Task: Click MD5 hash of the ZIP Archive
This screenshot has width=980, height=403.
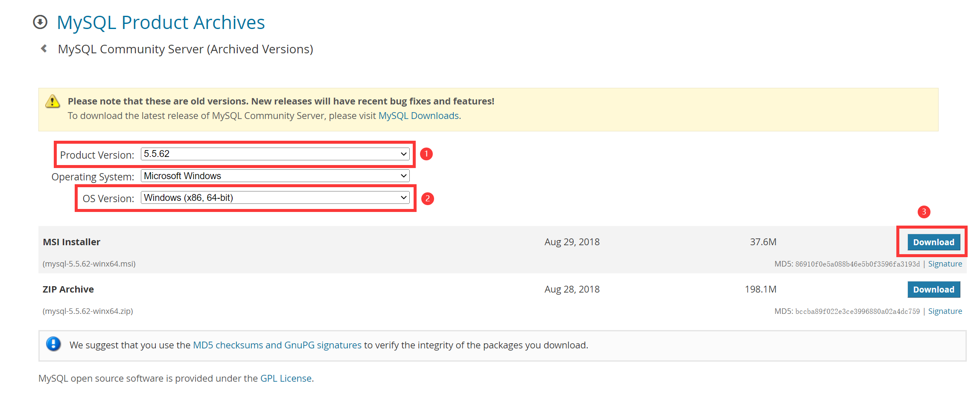Action: click(x=857, y=312)
